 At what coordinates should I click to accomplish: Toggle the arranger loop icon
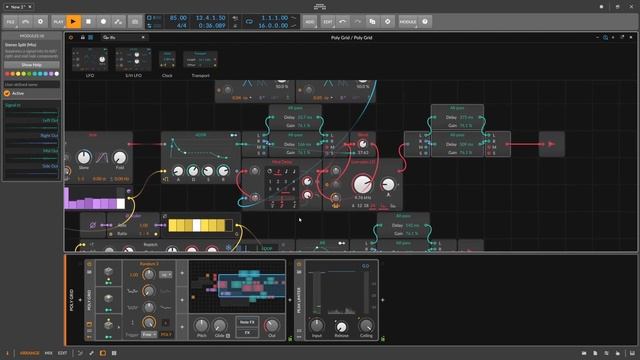tap(249, 22)
